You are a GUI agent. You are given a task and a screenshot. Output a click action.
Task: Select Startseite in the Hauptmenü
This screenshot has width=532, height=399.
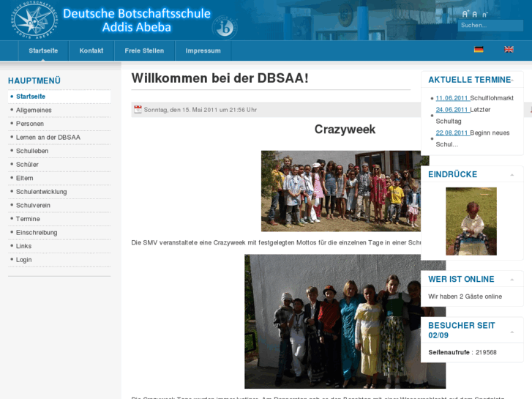59,97
